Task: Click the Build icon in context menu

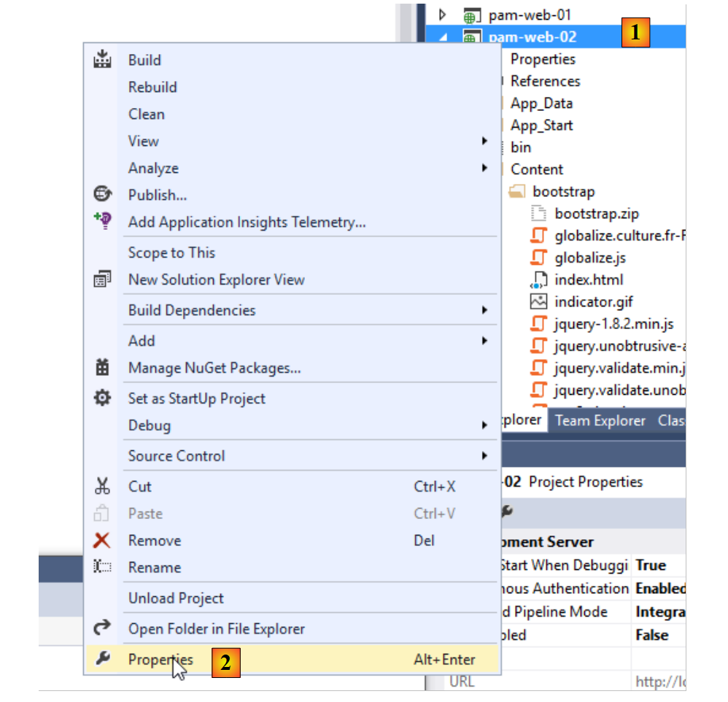Action: pyautogui.click(x=103, y=60)
